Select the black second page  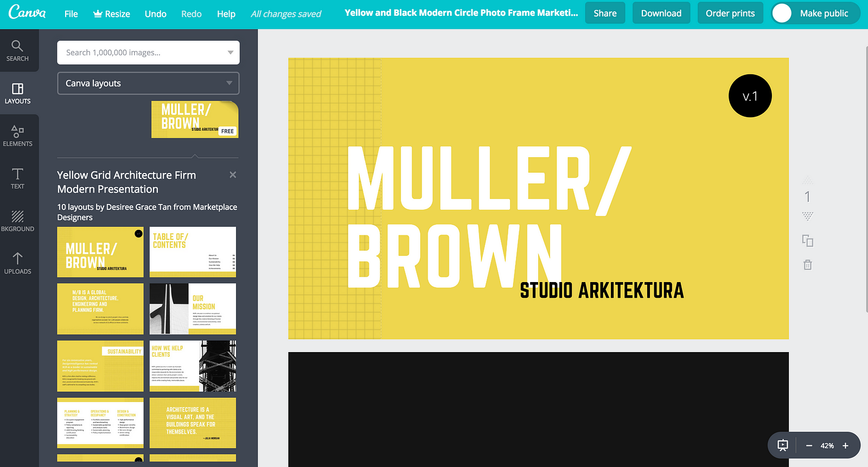538,409
